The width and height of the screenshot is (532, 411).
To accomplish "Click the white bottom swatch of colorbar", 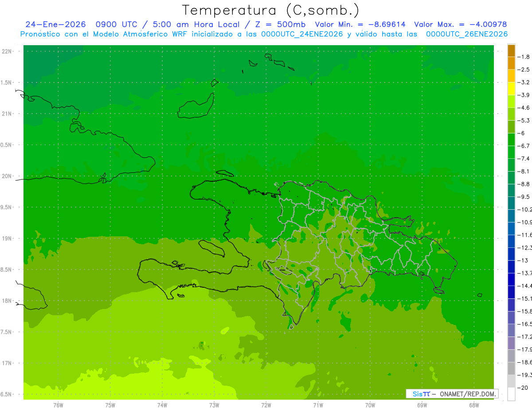I will (511, 394).
